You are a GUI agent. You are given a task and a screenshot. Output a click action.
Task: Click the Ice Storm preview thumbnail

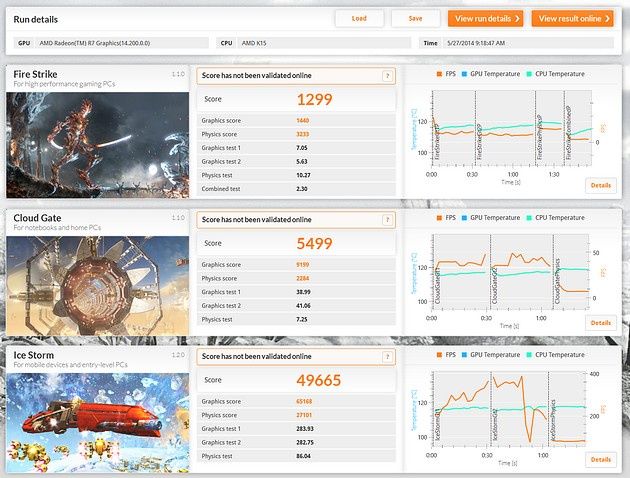pos(97,423)
